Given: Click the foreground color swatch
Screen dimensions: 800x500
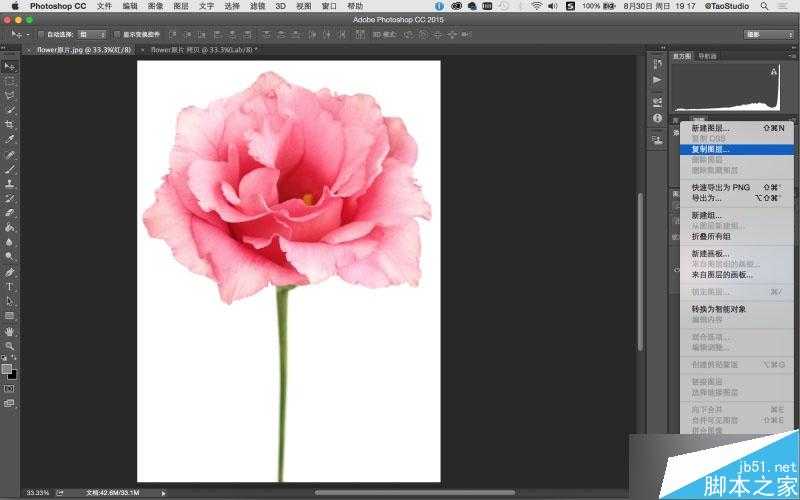Looking at the screenshot, I should click(7, 368).
